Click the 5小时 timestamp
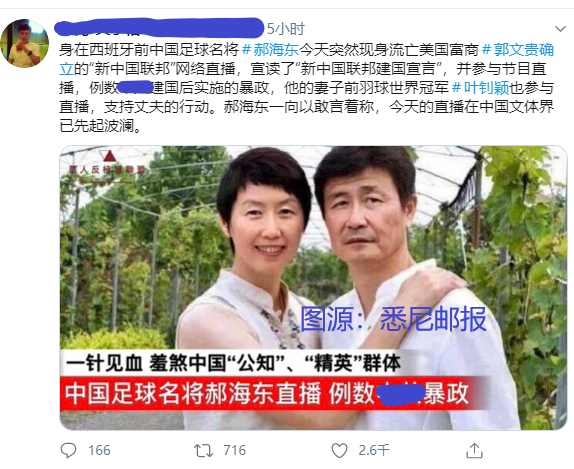This screenshot has height=469, width=574. coord(286,29)
